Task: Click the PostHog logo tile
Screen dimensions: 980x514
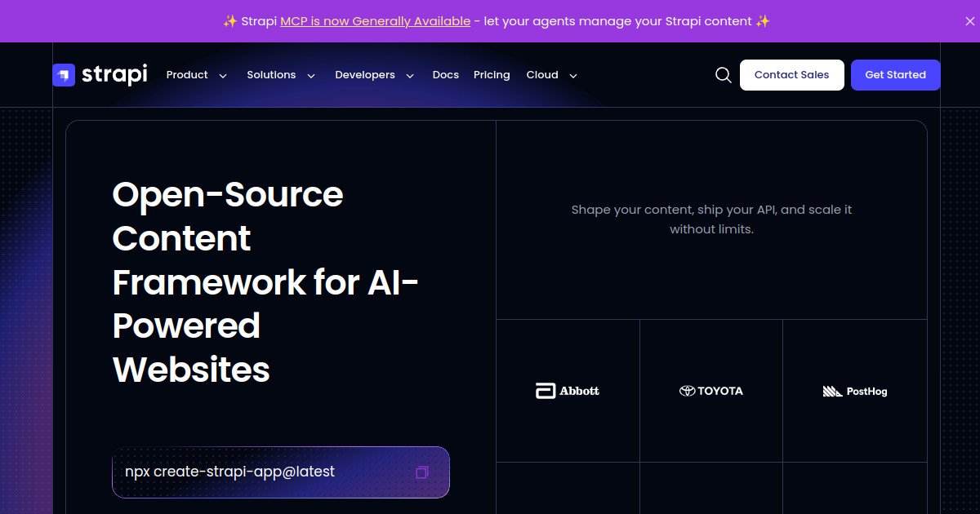Action: click(855, 391)
